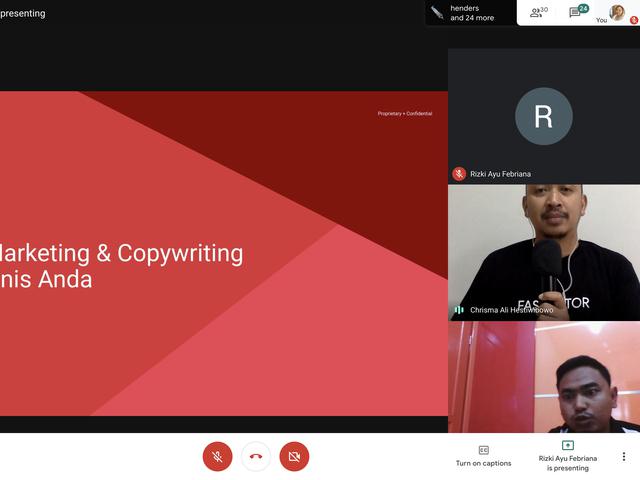
Task: Open the chat panel with 24 messages
Action: [x=578, y=12]
